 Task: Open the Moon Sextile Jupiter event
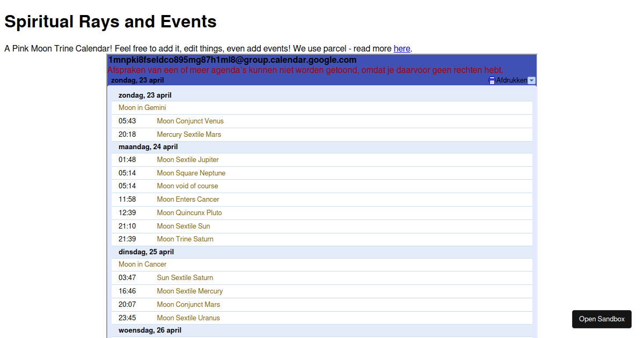187,159
